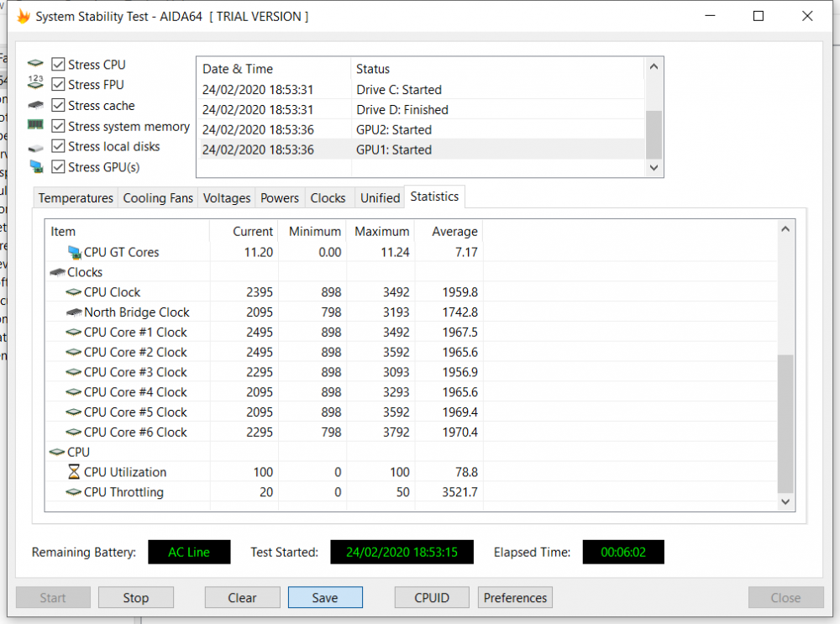
Task: Click the CPU group chip icon
Action: point(57,452)
